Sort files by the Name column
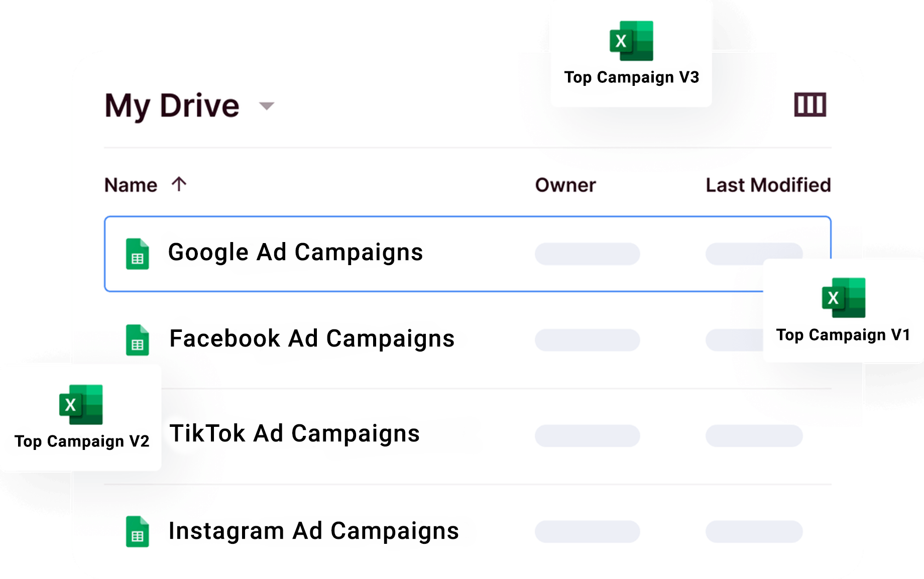924x579 pixels. tap(131, 185)
